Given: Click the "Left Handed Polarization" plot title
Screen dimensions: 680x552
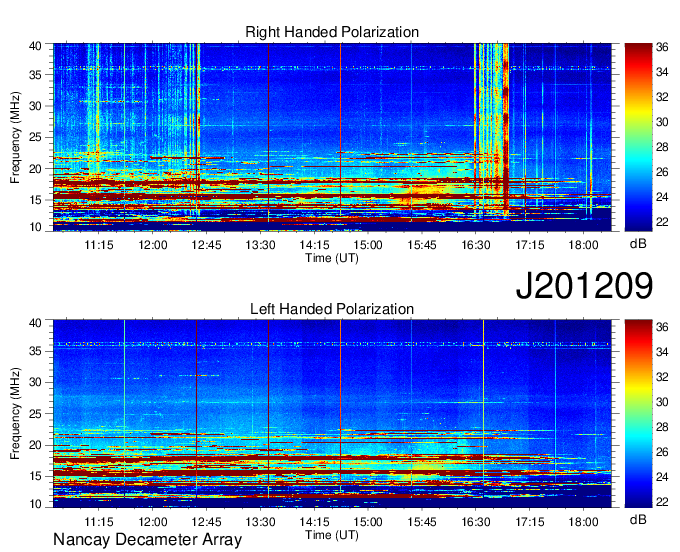Looking at the screenshot, I should click(x=332, y=309).
